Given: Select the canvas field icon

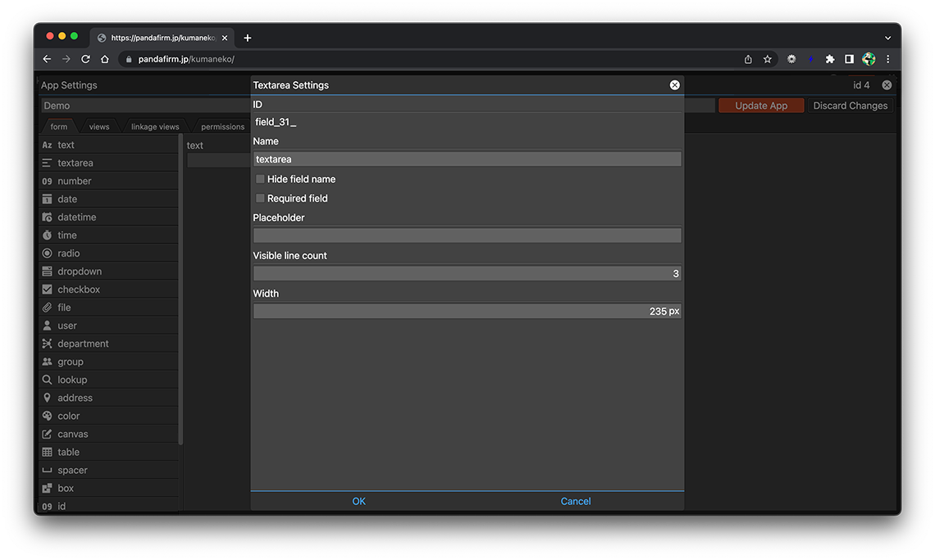Looking at the screenshot, I should (x=47, y=434).
